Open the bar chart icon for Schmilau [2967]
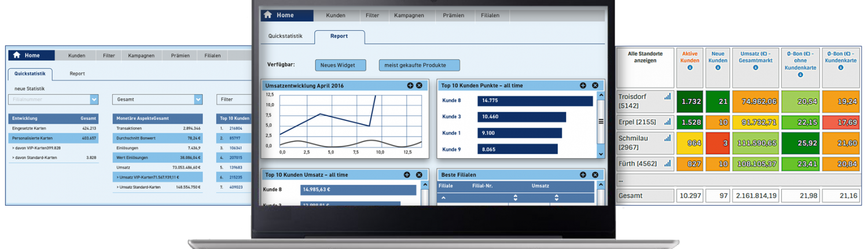Viewport: 868px width, 249px height. (668, 138)
